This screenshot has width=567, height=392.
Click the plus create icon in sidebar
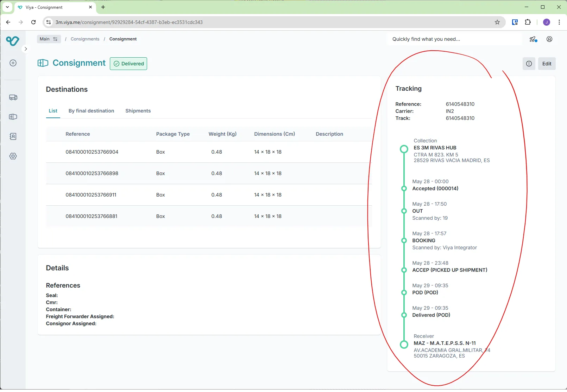click(x=13, y=63)
